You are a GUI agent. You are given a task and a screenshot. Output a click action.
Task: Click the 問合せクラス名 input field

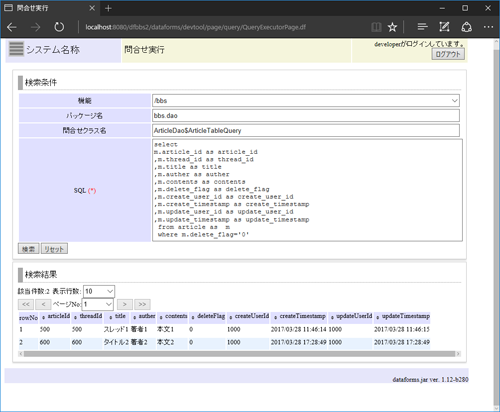[306, 130]
